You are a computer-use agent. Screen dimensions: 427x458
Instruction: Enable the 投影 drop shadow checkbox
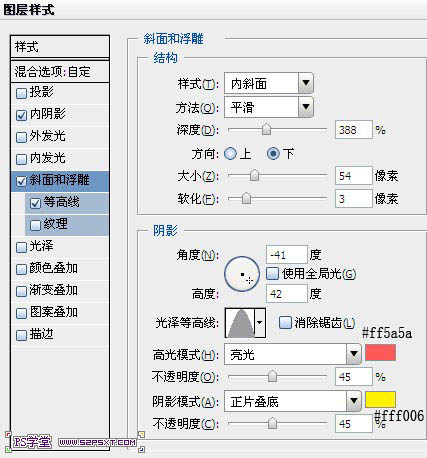(21, 93)
